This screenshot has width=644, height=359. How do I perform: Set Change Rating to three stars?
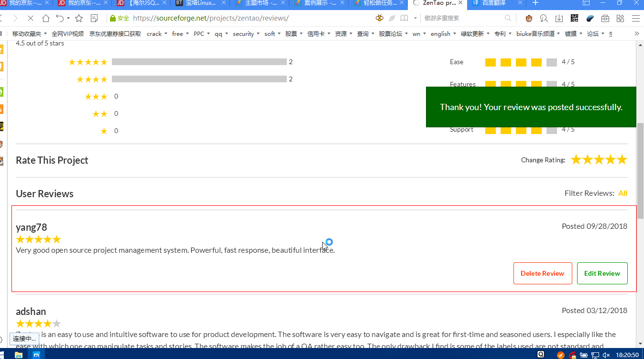[x=599, y=159]
